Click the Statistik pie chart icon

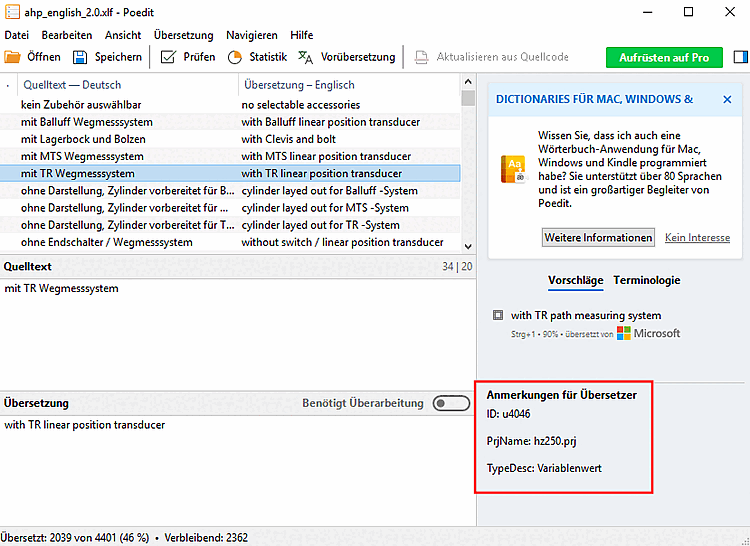[234, 57]
